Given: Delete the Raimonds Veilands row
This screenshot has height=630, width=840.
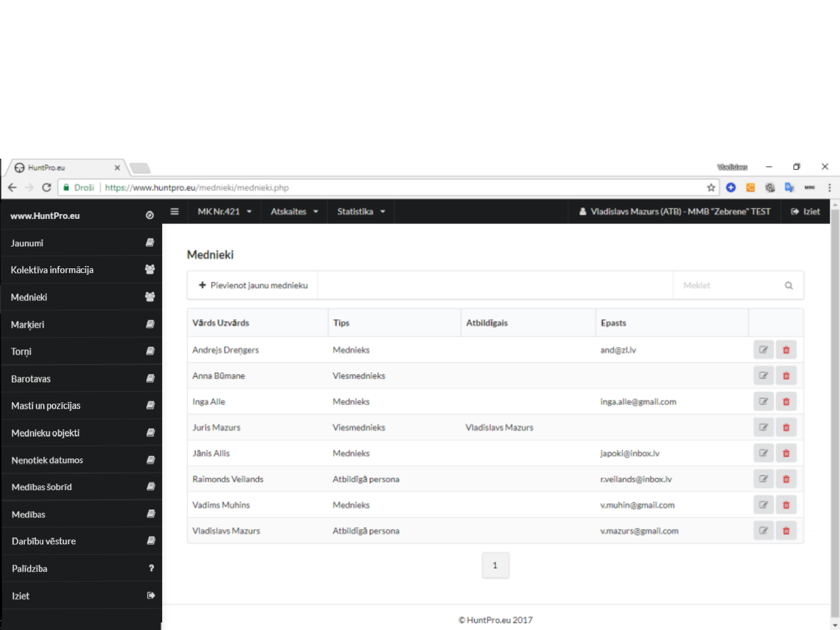Looking at the screenshot, I should click(x=786, y=479).
